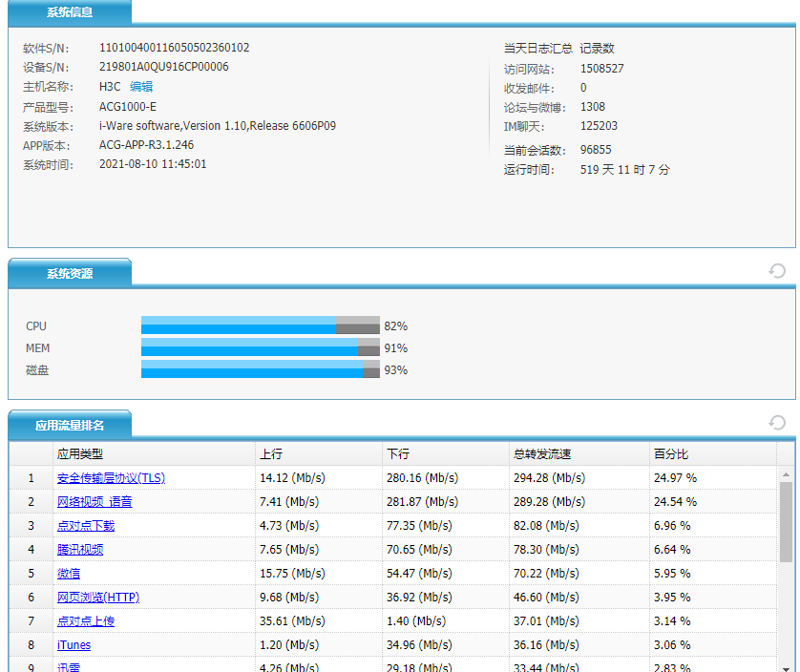Open 腾讯视频 application link
Image resolution: width=800 pixels, height=672 pixels.
click(80, 550)
